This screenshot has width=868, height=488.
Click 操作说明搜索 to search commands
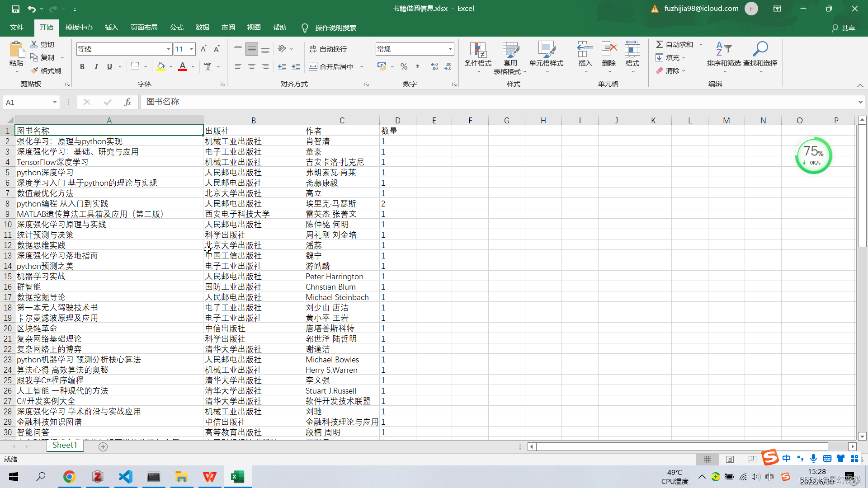tap(335, 28)
